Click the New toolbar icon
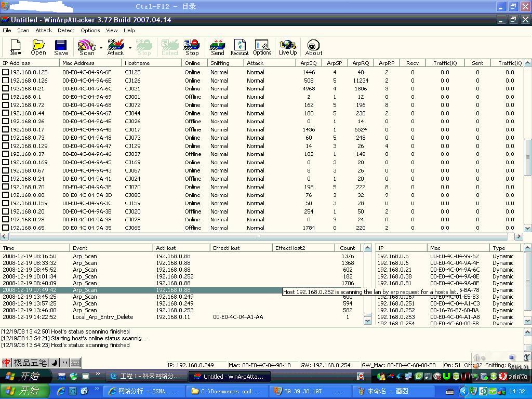The width and height of the screenshot is (532, 399). [16, 47]
